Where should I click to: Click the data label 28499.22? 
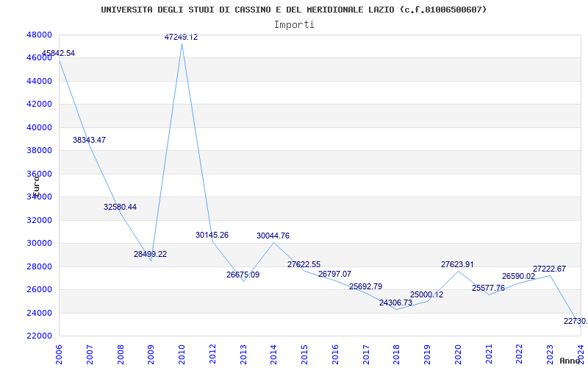tap(151, 254)
